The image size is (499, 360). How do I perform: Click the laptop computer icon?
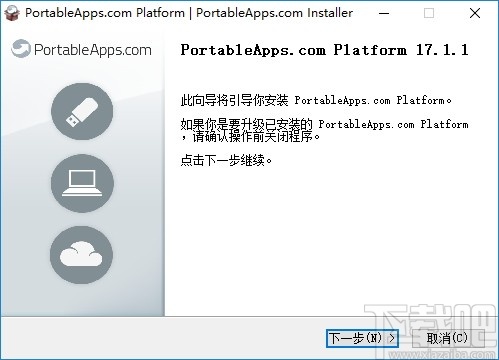click(x=82, y=183)
